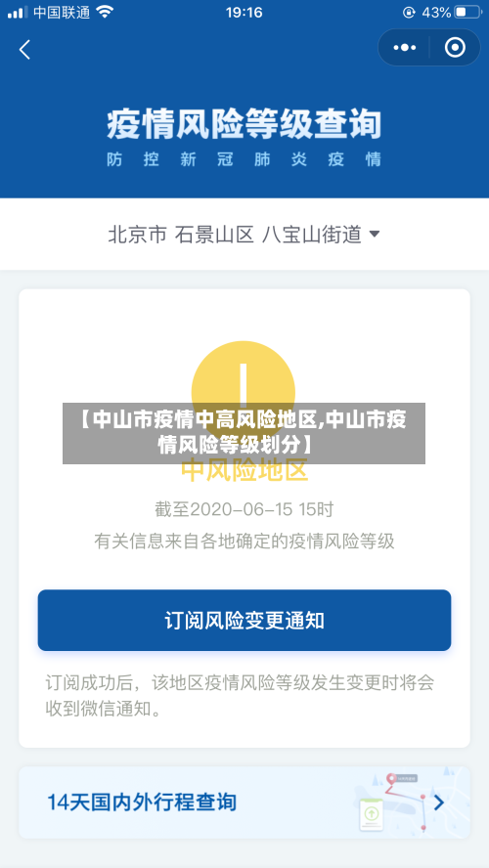
Task: Tap the battery indicator icon
Action: coord(467,12)
